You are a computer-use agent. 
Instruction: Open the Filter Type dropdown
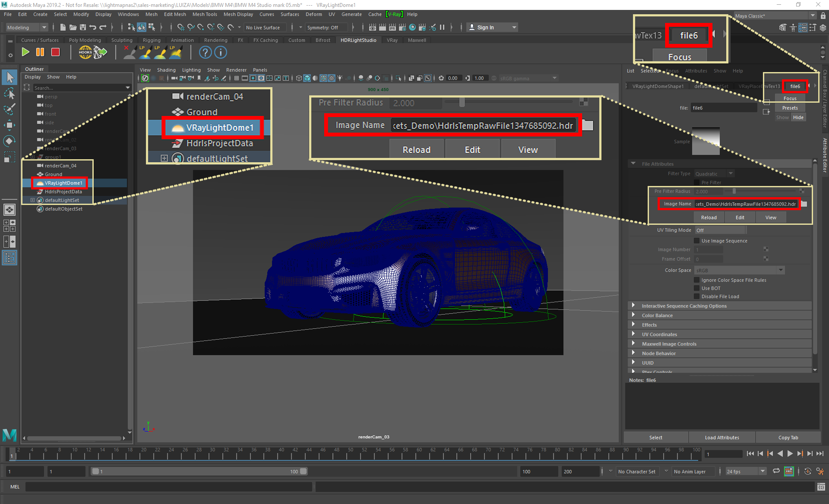pos(714,173)
